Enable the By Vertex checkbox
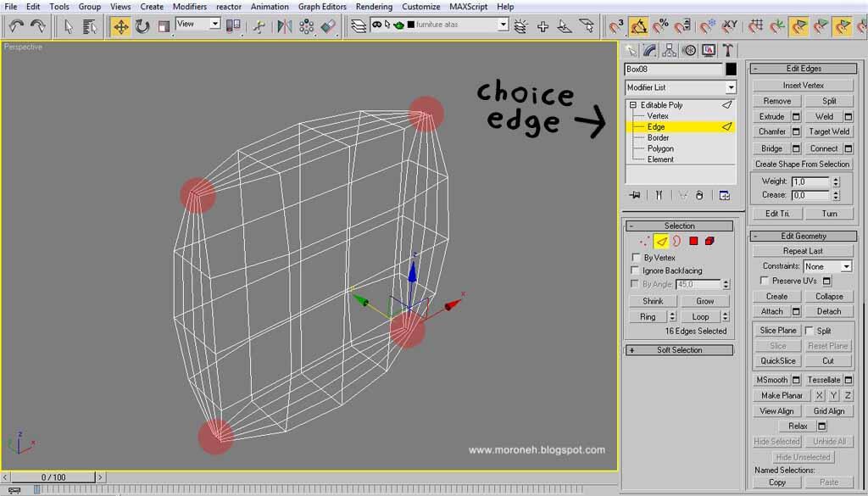Viewport: 868px width, 496px height. click(x=637, y=258)
